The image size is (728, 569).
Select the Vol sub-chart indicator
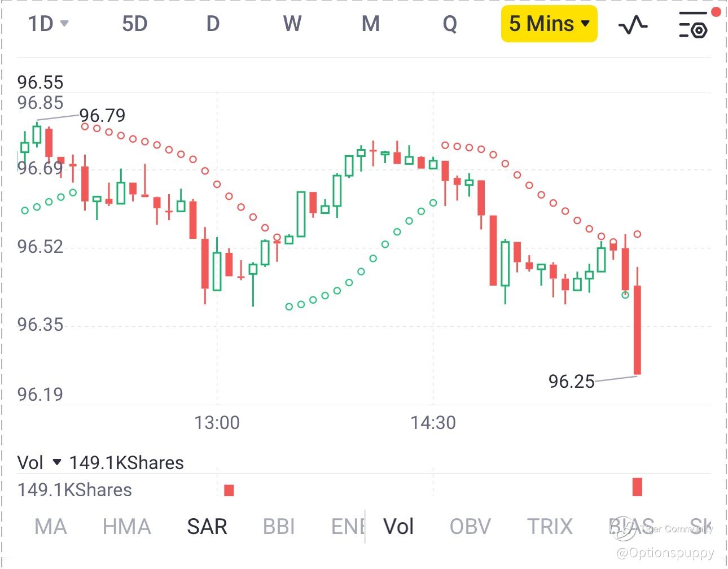[398, 527]
